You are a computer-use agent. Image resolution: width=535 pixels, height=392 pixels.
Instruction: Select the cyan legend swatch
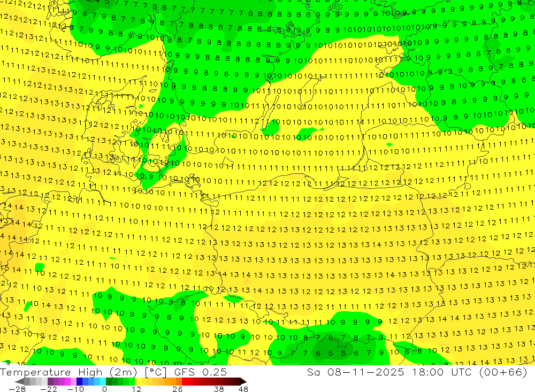click(103, 381)
